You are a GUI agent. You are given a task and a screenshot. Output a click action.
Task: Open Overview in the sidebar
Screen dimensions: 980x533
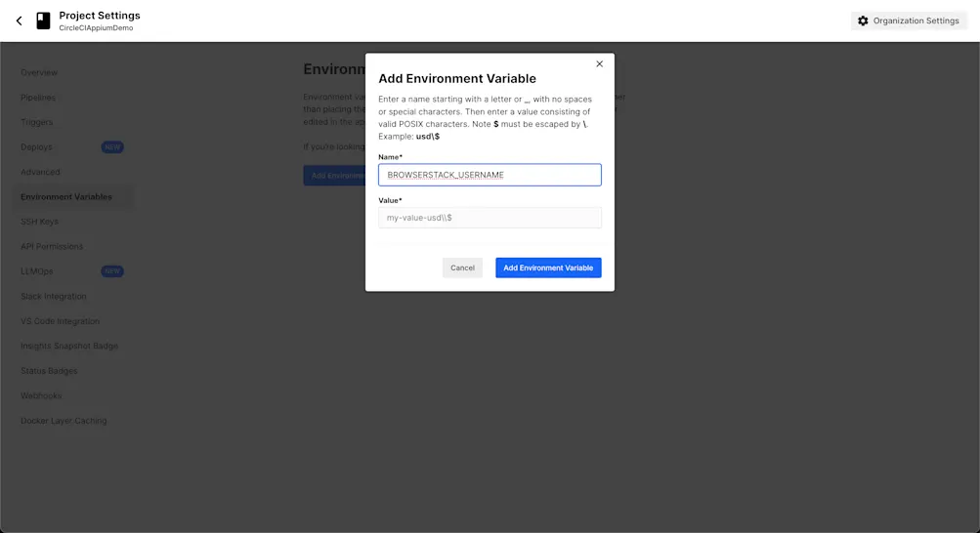[39, 72]
